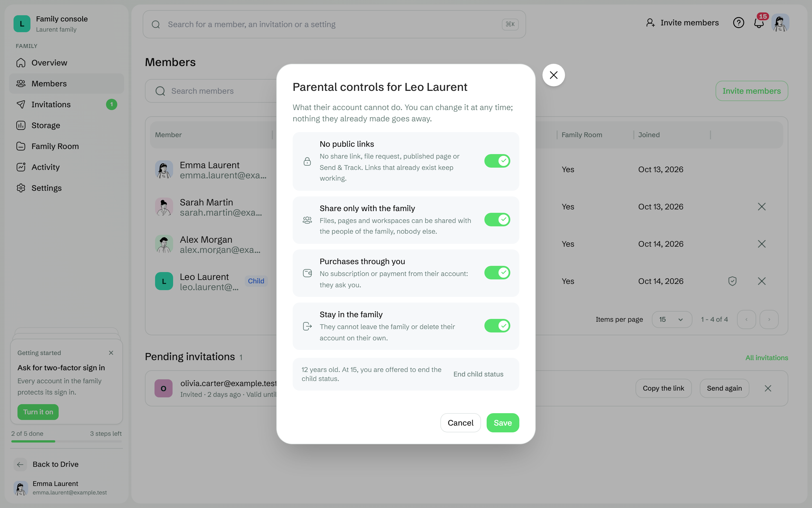Click the Back to Drive arrow icon
This screenshot has height=508, width=812.
[20, 464]
